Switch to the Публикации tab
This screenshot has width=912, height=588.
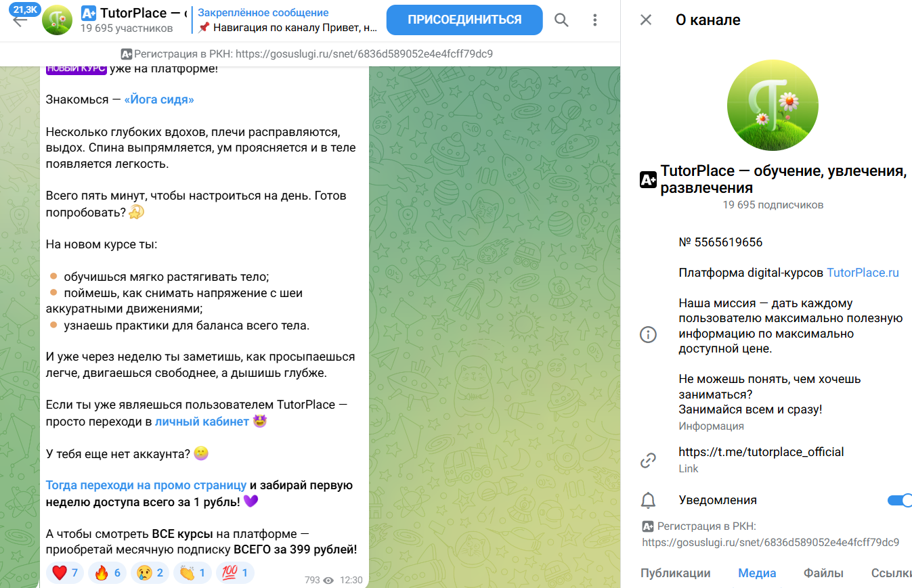click(676, 573)
